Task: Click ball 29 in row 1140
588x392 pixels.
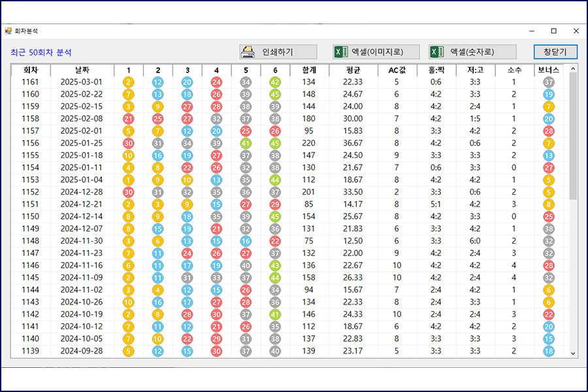Action: tap(216, 339)
